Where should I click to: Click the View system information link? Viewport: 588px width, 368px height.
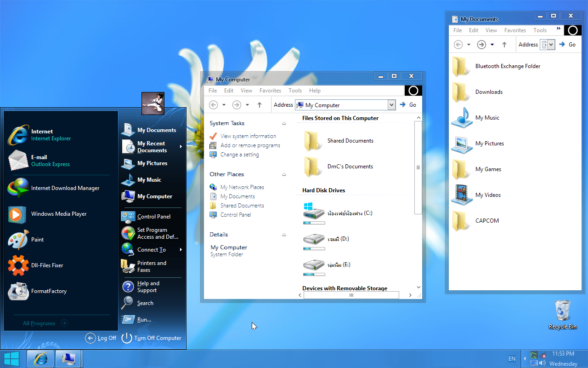pos(248,136)
